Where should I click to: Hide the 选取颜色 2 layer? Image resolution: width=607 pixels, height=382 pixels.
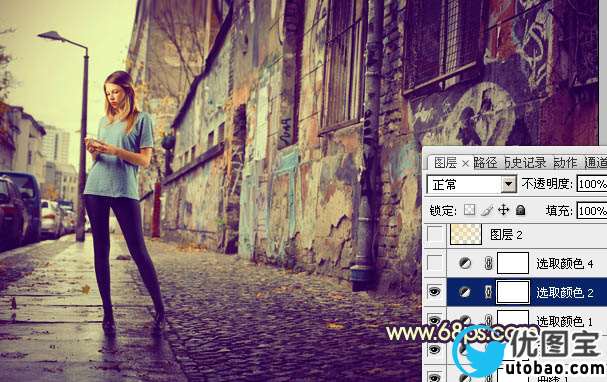[x=435, y=292]
